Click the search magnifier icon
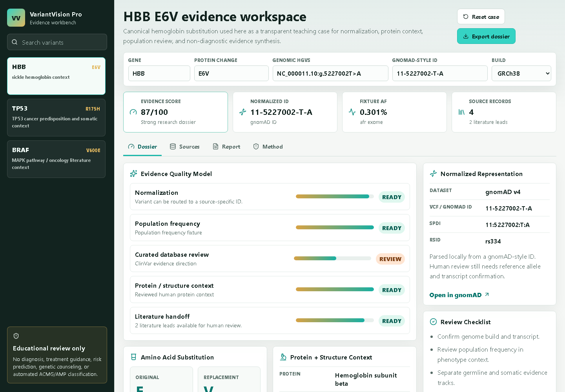The height and width of the screenshot is (392, 565). tap(15, 42)
